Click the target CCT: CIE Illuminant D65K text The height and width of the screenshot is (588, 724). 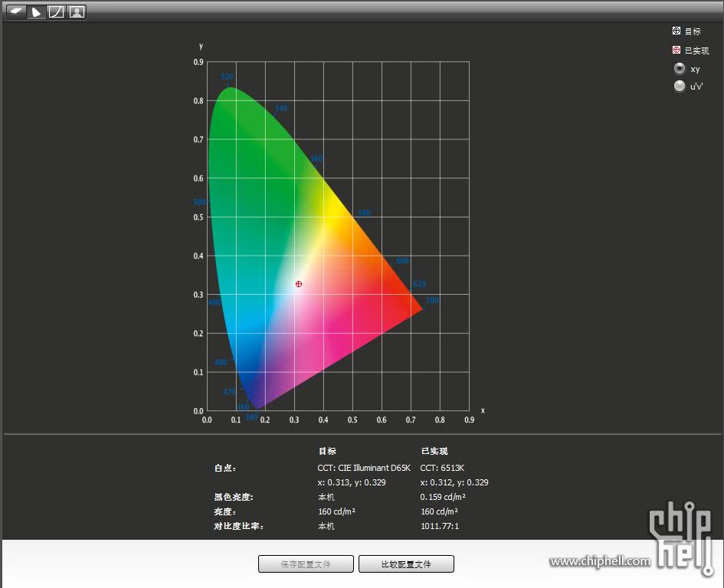364,468
